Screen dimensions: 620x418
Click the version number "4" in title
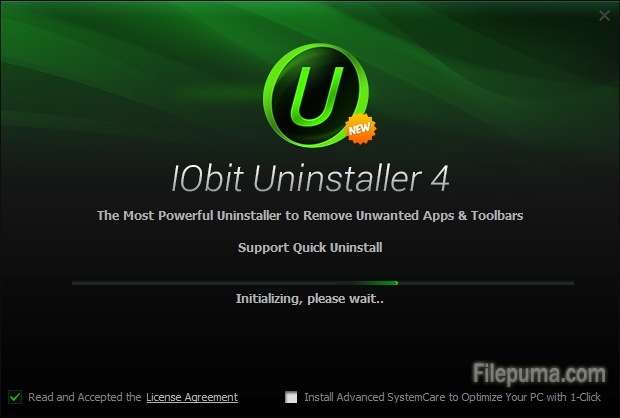(440, 179)
